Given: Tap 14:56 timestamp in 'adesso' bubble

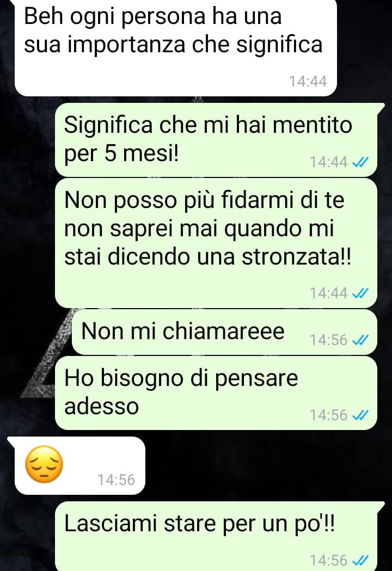Looking at the screenshot, I should click(329, 415).
